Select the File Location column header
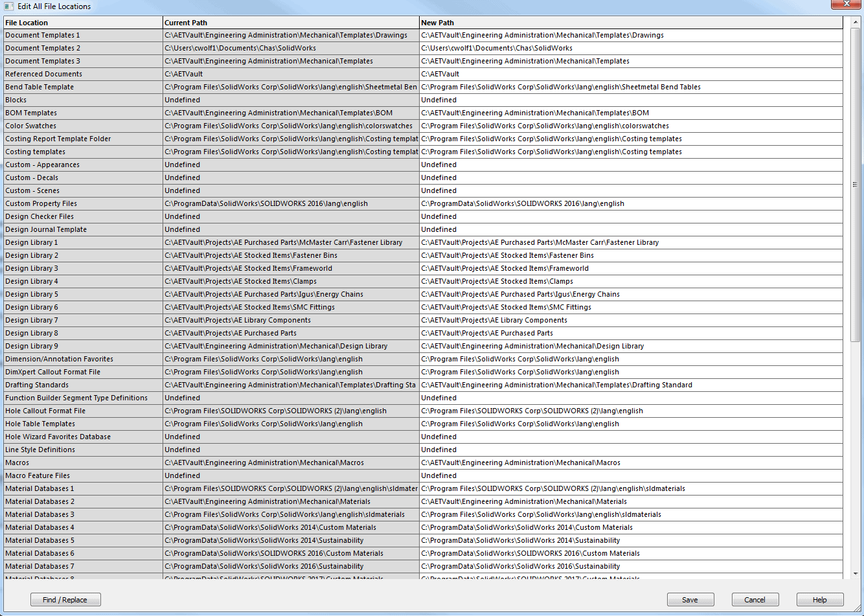This screenshot has height=616, width=864. click(x=83, y=23)
